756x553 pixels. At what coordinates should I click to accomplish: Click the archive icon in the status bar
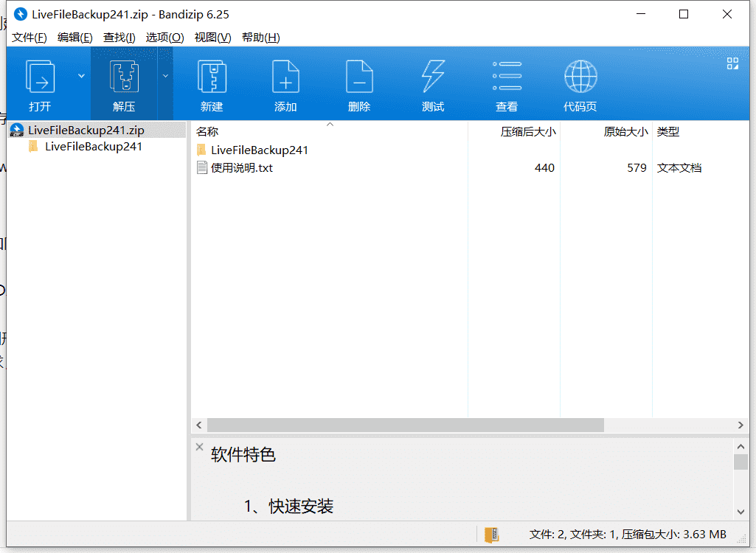pos(491,534)
